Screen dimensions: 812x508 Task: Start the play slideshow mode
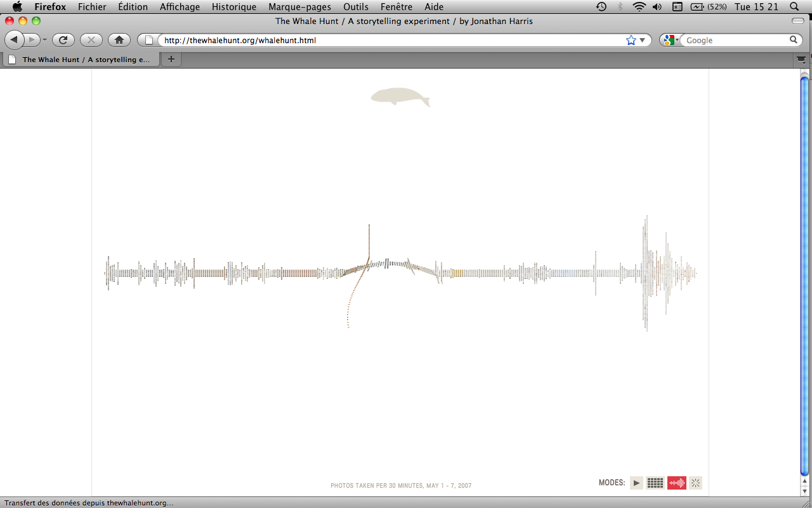point(636,483)
